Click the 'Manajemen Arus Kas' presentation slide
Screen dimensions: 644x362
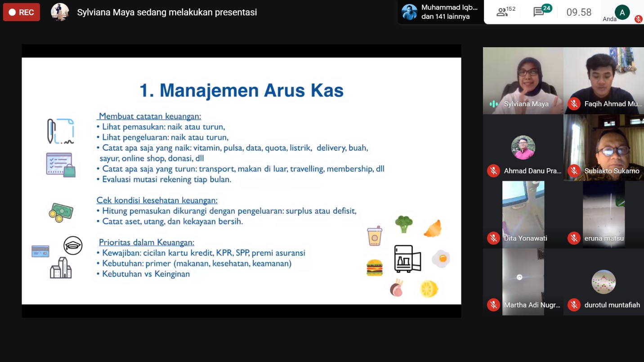[241, 181]
